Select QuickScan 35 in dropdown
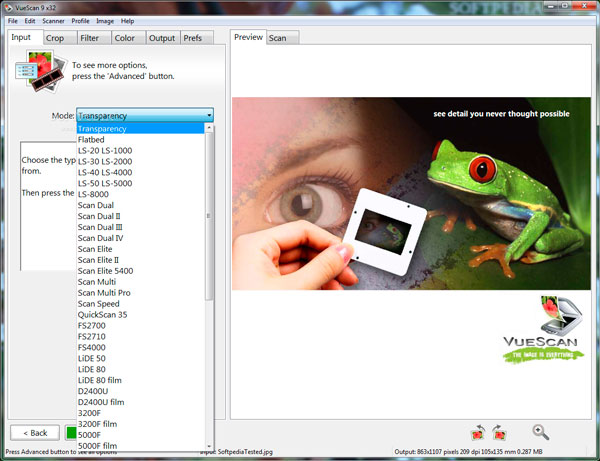Screen dimensions: 600x461 point(102,314)
